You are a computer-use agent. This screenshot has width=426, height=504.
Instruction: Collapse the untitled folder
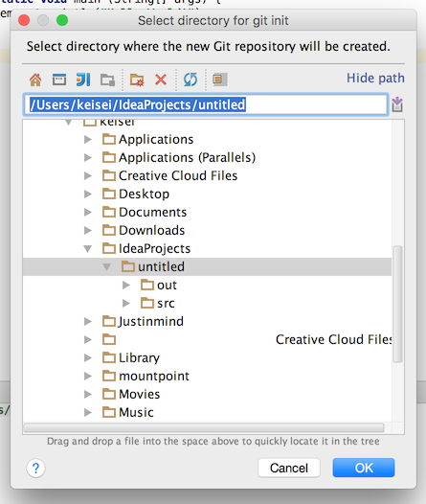click(x=106, y=267)
